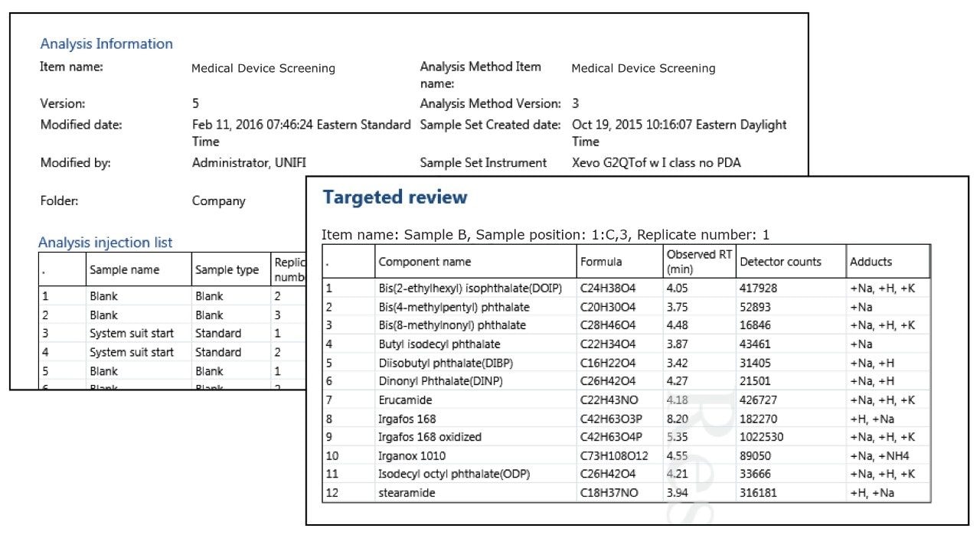
Task: Click the Analysis Method Version label
Action: 490,103
